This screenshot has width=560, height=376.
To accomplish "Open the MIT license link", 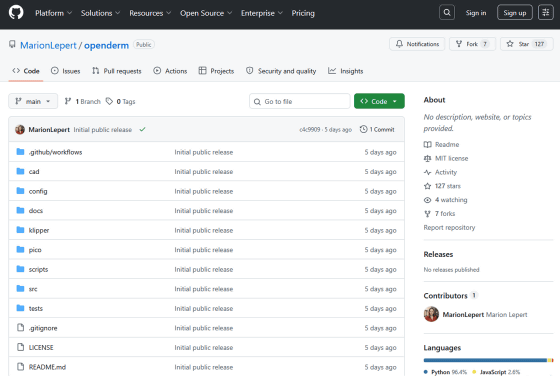I will click(x=451, y=158).
